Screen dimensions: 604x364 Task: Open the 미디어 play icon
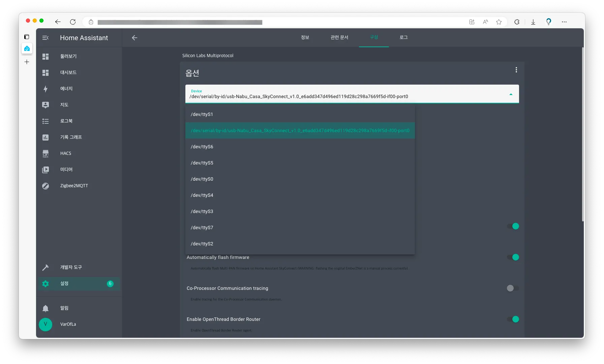click(x=46, y=170)
